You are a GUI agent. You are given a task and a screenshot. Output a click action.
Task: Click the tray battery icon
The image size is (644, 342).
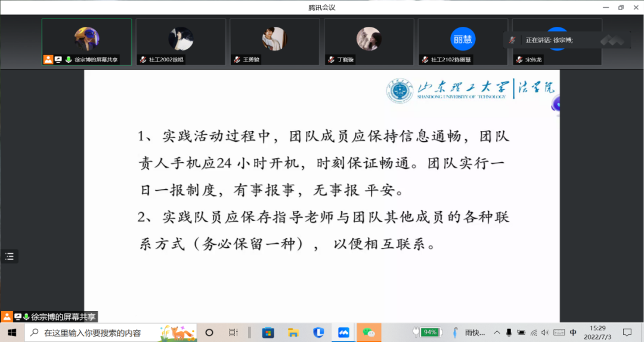(521, 332)
